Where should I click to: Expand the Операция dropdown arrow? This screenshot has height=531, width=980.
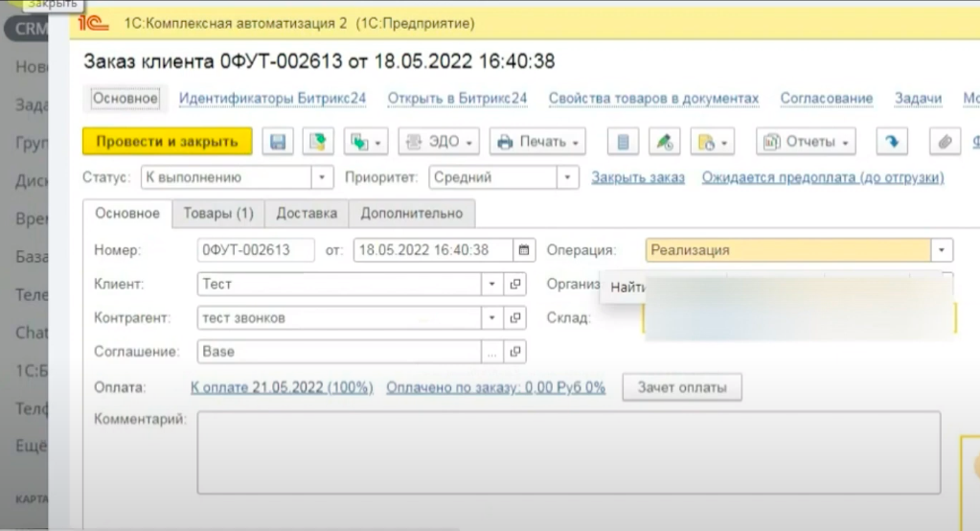[x=942, y=250]
